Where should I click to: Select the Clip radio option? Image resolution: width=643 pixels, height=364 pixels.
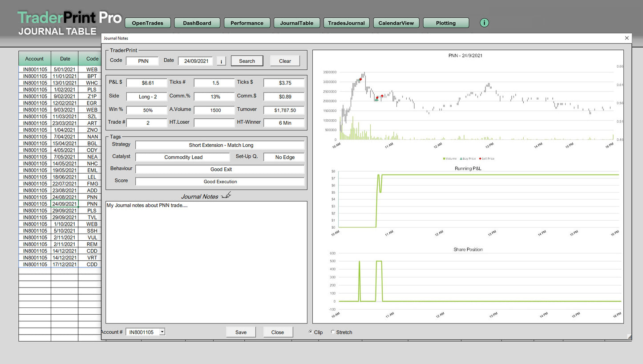[x=311, y=332]
